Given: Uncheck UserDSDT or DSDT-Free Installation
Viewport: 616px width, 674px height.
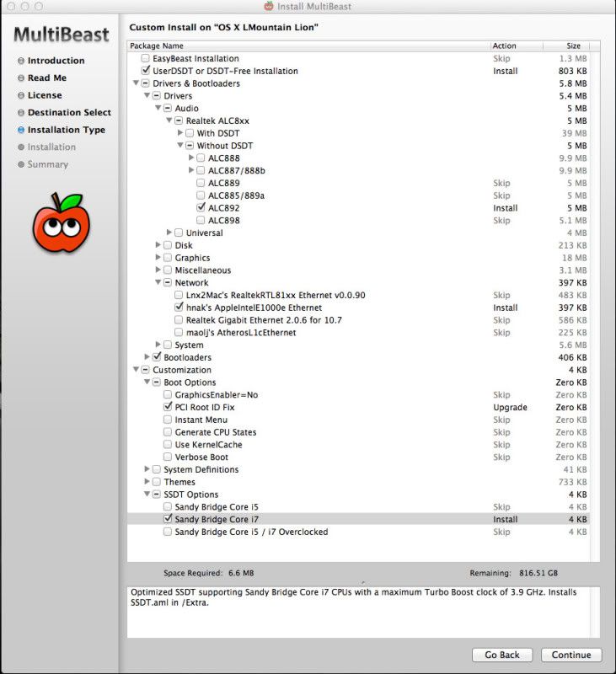Looking at the screenshot, I should click(x=145, y=71).
